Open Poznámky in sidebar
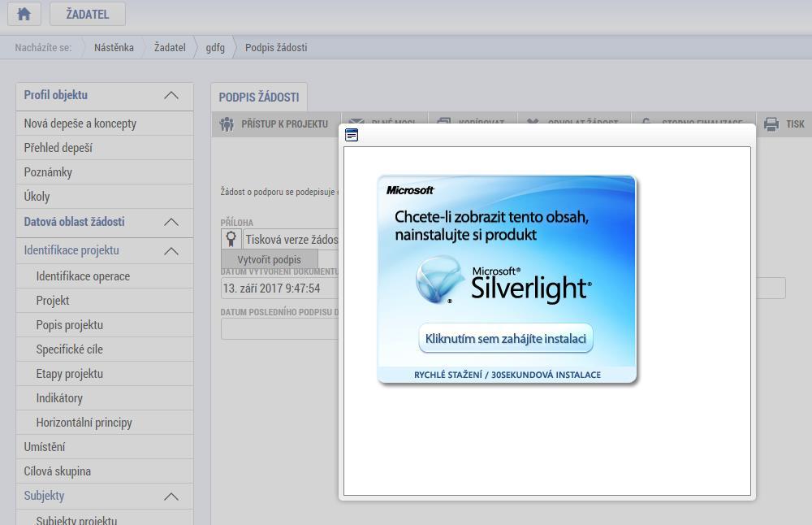 [105, 172]
